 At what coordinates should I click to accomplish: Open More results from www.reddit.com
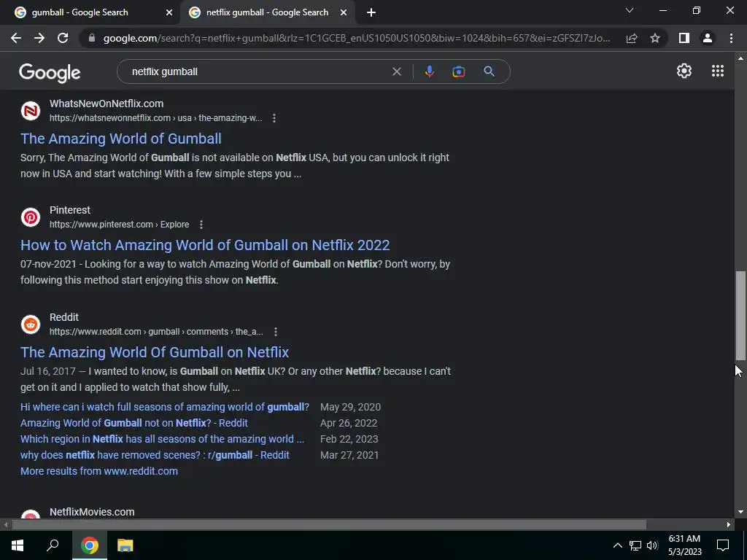[99, 471]
